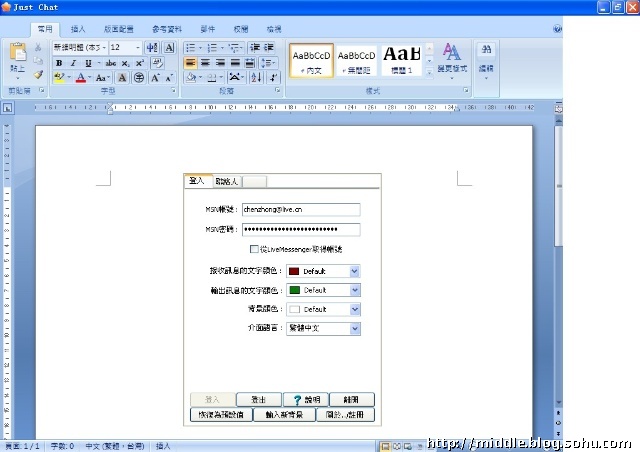The image size is (640, 452).
Task: Click the Enclosed Character circle icon
Action: coord(139,78)
